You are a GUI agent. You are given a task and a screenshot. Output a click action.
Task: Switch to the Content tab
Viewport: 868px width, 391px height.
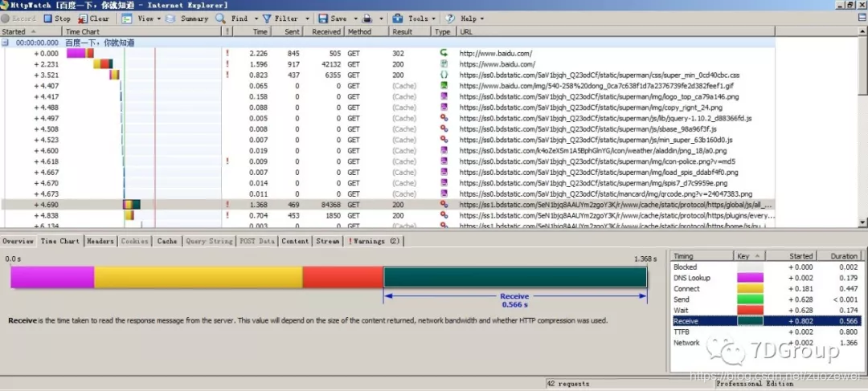tap(294, 241)
